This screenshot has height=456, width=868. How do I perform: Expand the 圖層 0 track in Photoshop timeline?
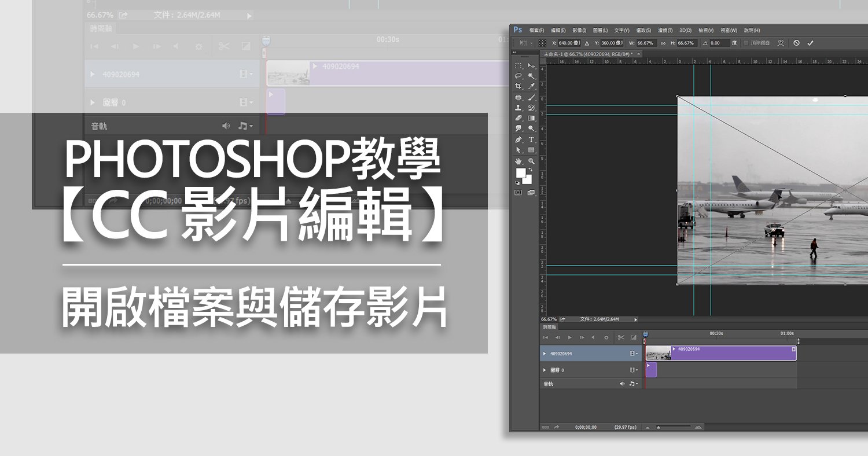click(x=545, y=370)
